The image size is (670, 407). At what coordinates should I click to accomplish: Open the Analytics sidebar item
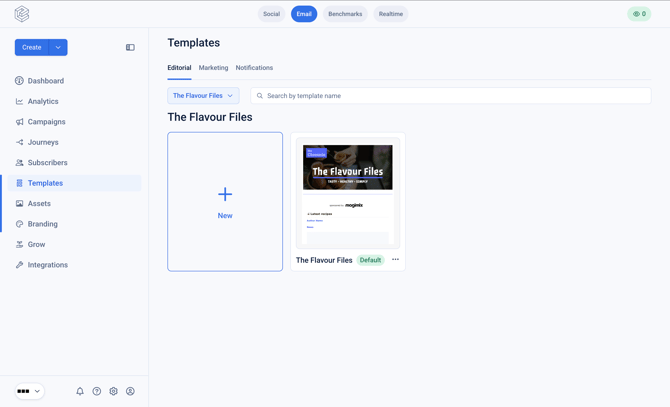43,101
